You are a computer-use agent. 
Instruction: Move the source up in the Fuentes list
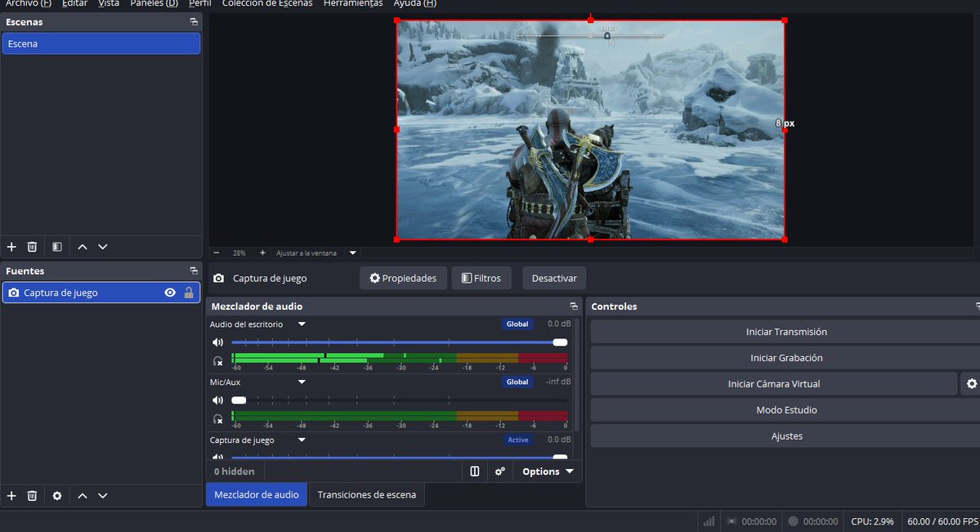pyautogui.click(x=82, y=496)
